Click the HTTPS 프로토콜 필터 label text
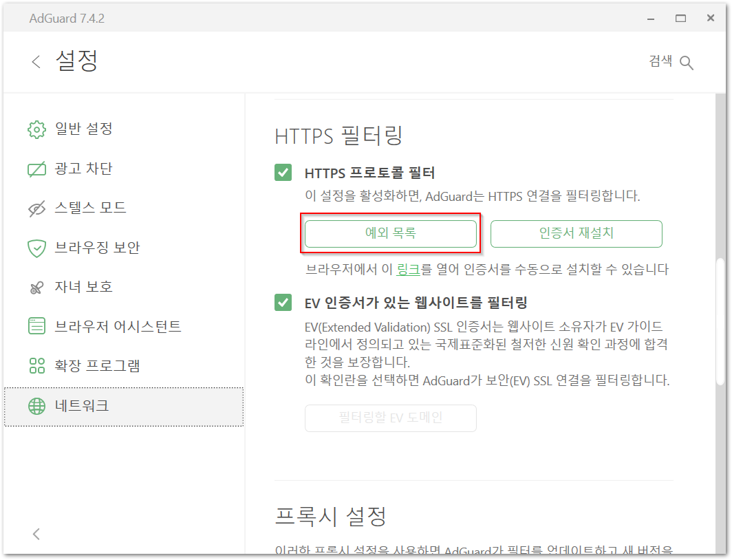Image resolution: width=732 pixels, height=560 pixels. coord(369,173)
